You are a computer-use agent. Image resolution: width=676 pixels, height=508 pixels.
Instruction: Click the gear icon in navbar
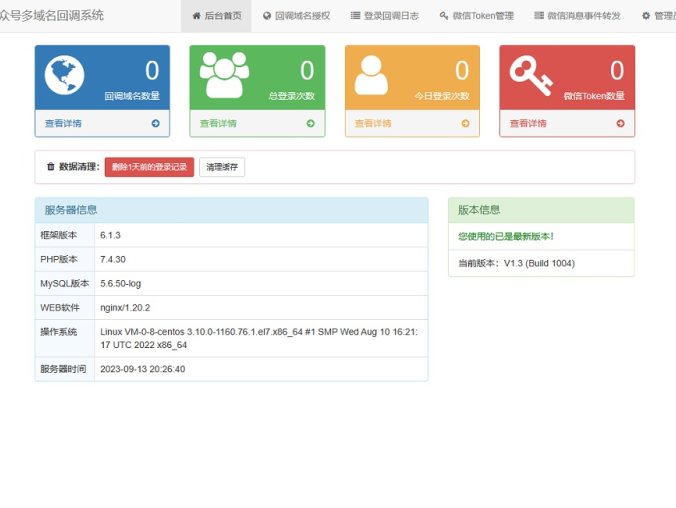(646, 16)
